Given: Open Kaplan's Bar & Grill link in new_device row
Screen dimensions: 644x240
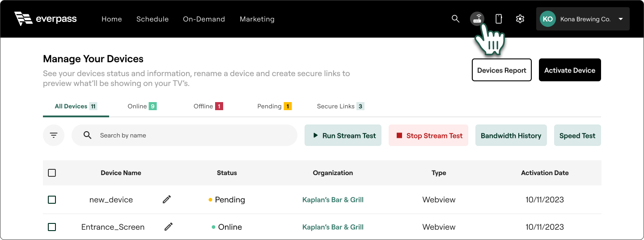Looking at the screenshot, I should tap(333, 200).
